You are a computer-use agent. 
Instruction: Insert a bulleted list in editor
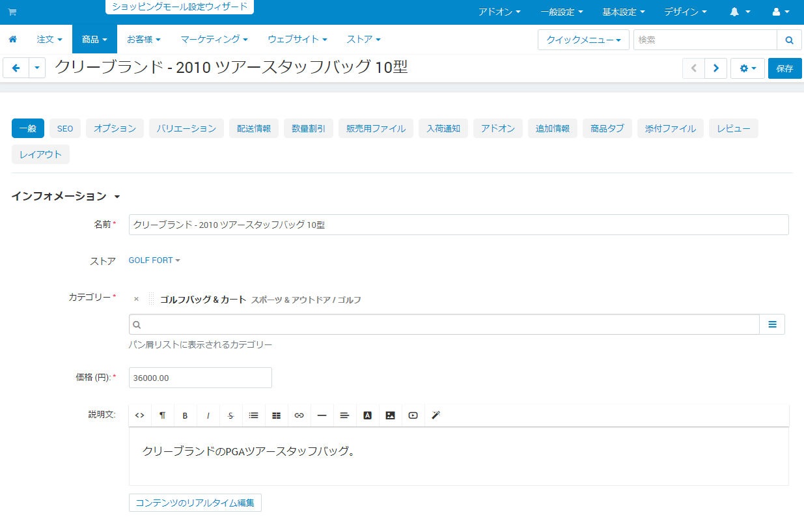(253, 415)
